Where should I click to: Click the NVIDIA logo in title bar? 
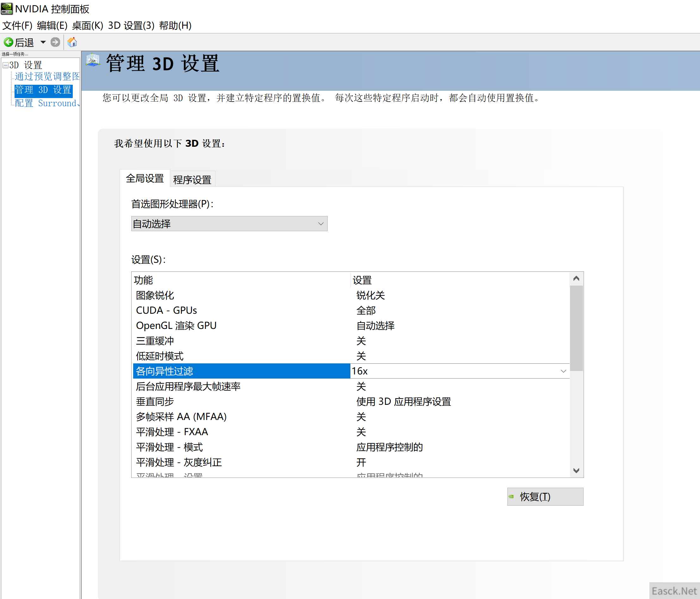[x=7, y=9]
